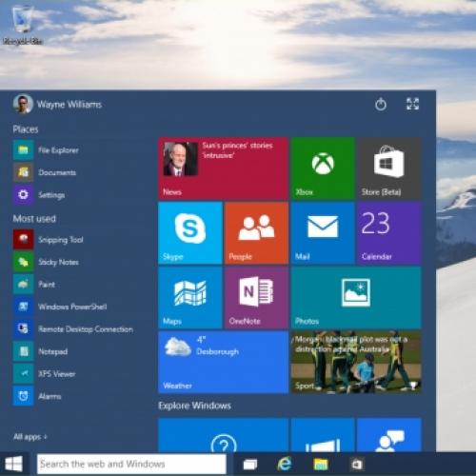Click the Settings label in Places
476x476 pixels.
click(51, 195)
